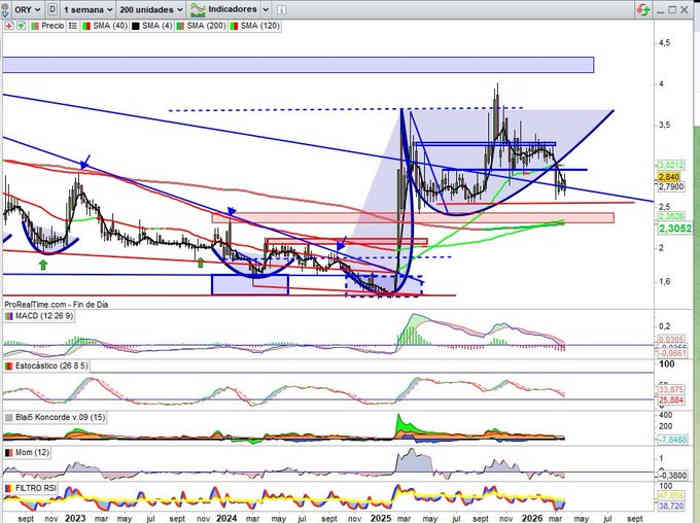Click the small window icon beside ORY
The image size is (700, 523).
coord(52,8)
